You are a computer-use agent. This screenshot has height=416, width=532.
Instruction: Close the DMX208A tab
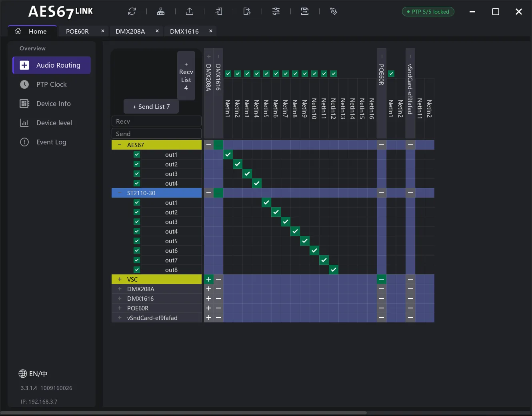pyautogui.click(x=157, y=31)
